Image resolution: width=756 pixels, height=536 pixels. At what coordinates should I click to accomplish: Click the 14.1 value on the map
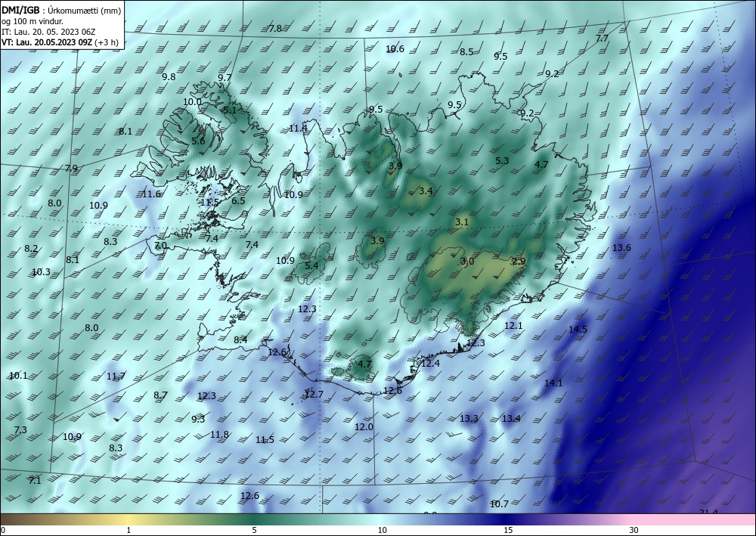553,383
